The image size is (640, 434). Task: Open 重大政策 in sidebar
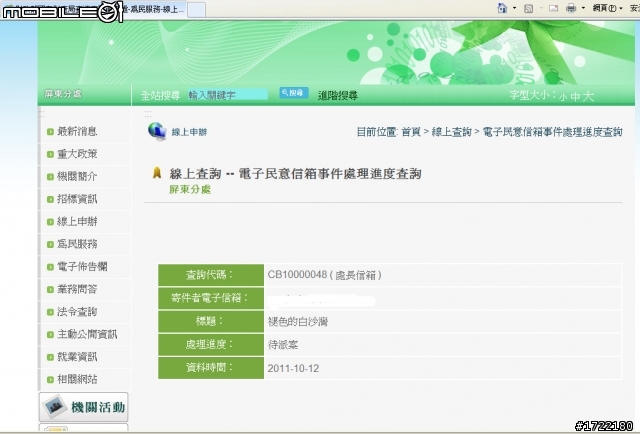(77, 154)
